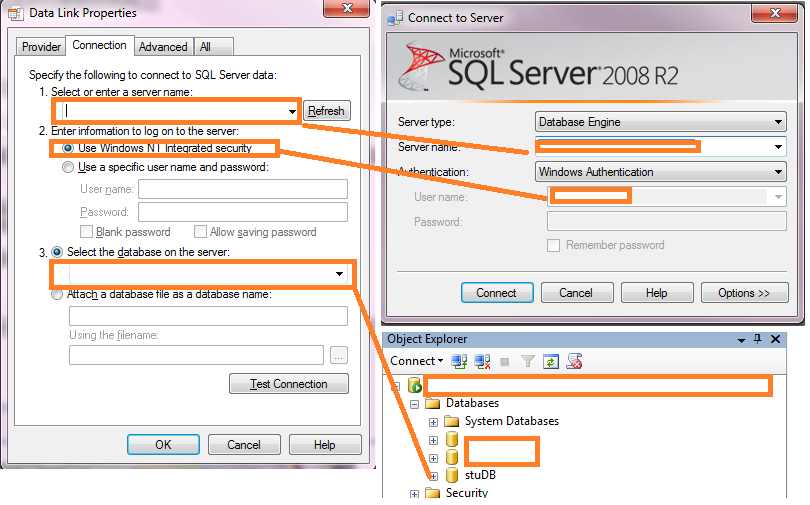Image resolution: width=810 pixels, height=505 pixels.
Task: Click the script icon with red X
Action: click(574, 361)
